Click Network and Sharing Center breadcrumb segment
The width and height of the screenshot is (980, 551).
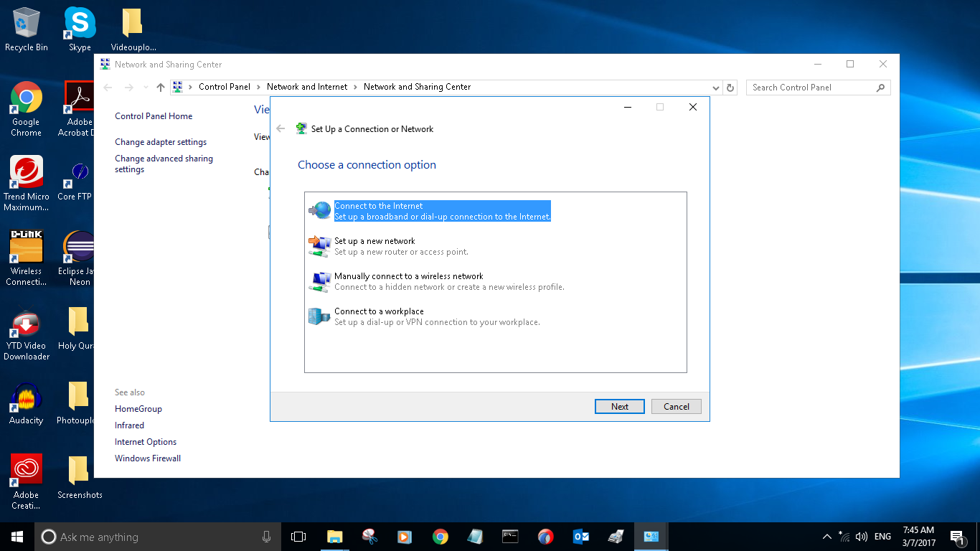[418, 87]
